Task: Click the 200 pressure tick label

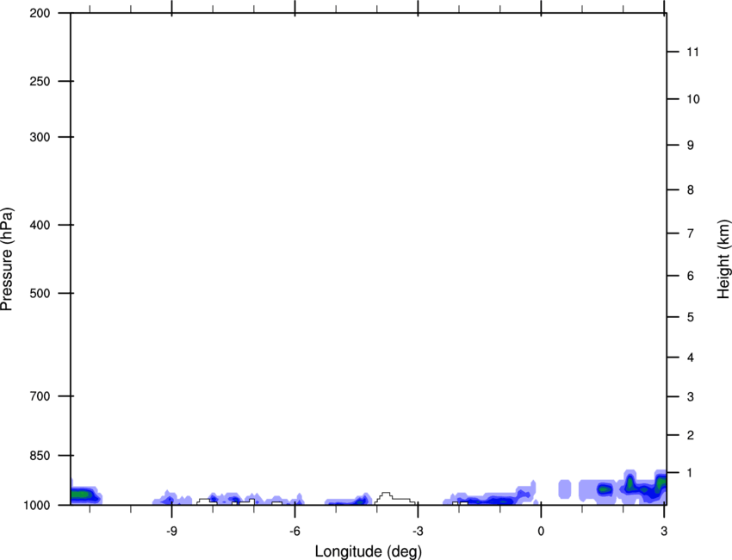Action: (40, 13)
